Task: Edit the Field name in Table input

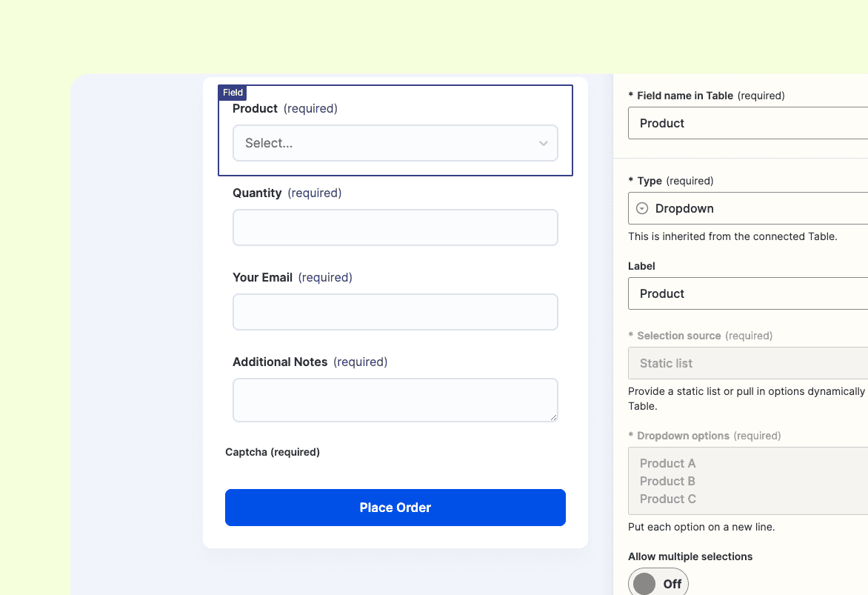Action: click(x=748, y=124)
